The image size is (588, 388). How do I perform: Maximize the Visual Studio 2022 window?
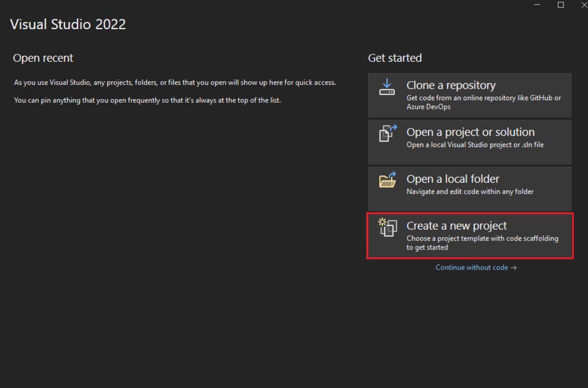coord(561,5)
